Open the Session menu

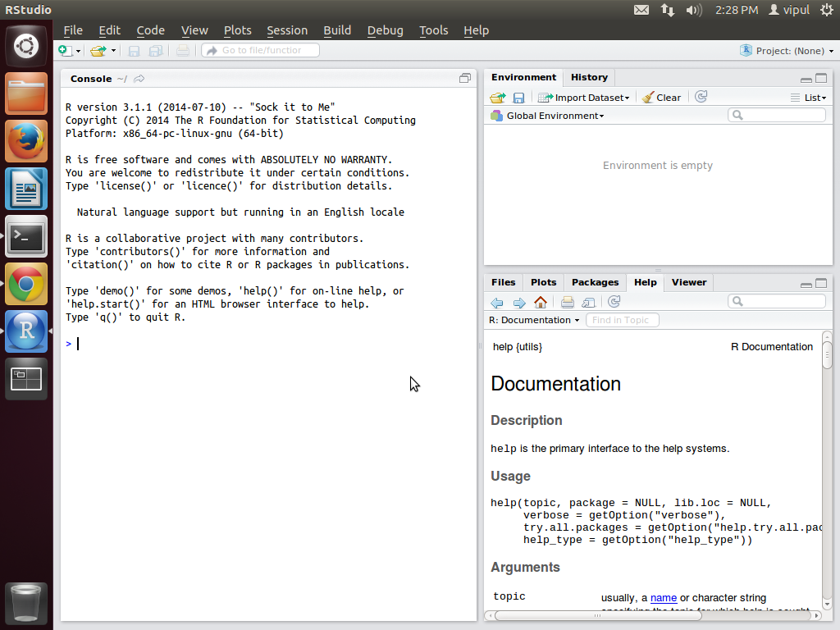point(287,30)
